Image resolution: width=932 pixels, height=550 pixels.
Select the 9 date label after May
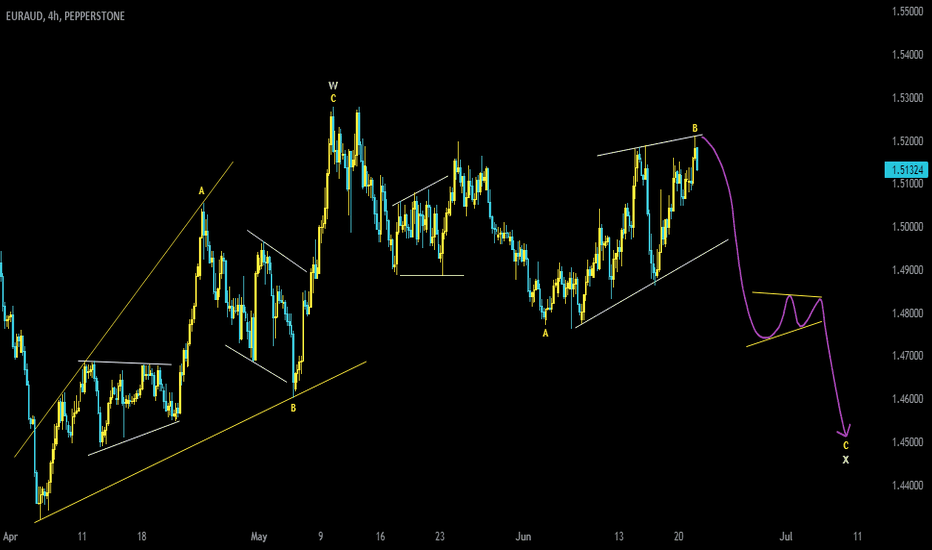click(x=320, y=536)
